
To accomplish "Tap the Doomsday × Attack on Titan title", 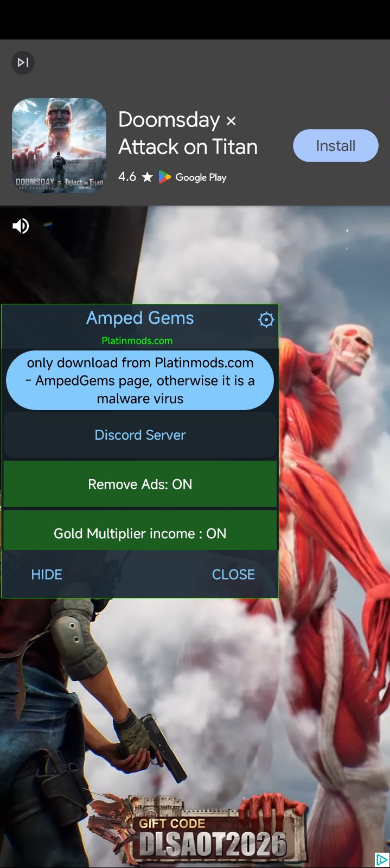I will click(x=188, y=133).
